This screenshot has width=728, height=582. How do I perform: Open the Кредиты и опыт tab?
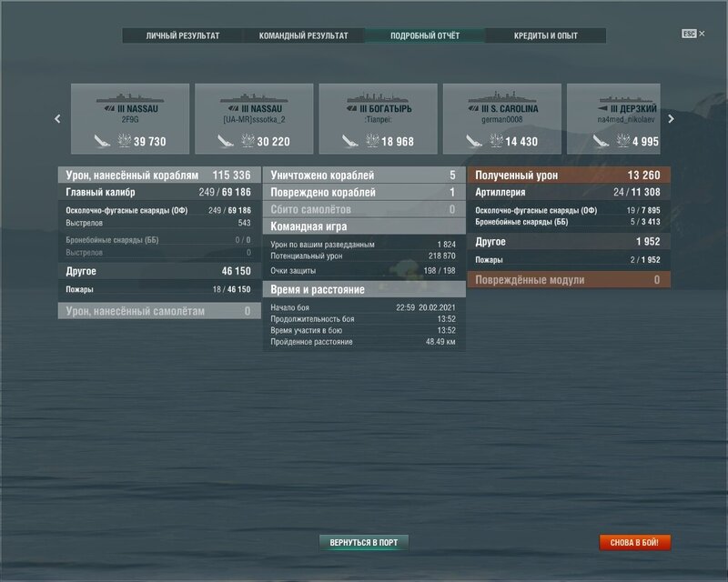(545, 36)
